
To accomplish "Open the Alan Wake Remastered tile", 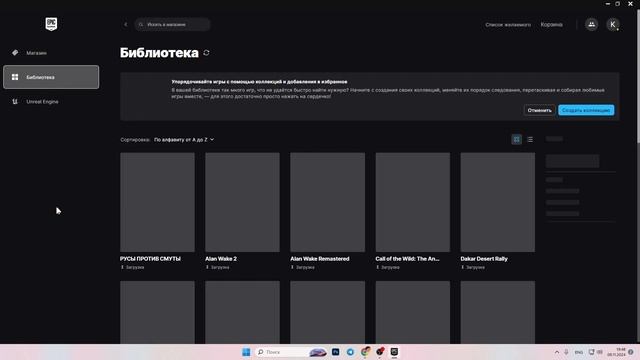I will click(328, 202).
